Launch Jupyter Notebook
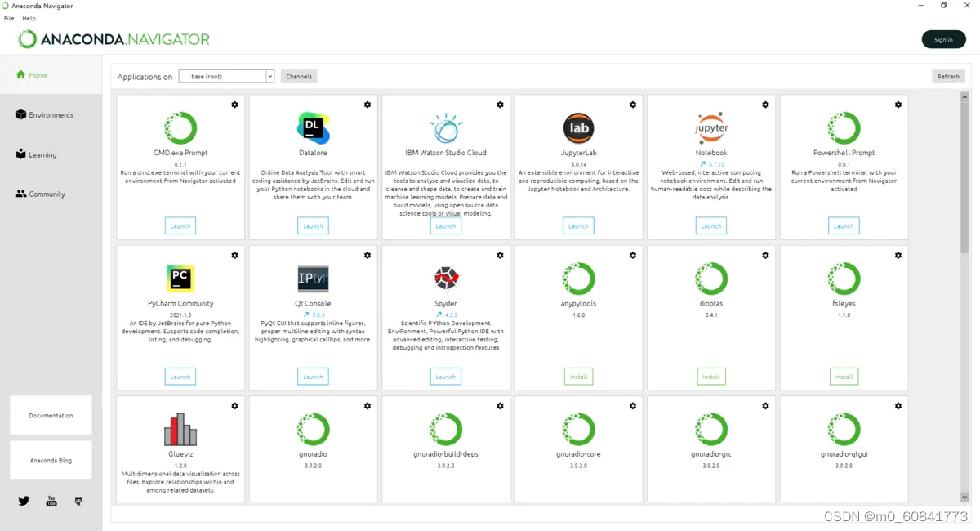Image resolution: width=980 pixels, height=531 pixels. (x=711, y=226)
